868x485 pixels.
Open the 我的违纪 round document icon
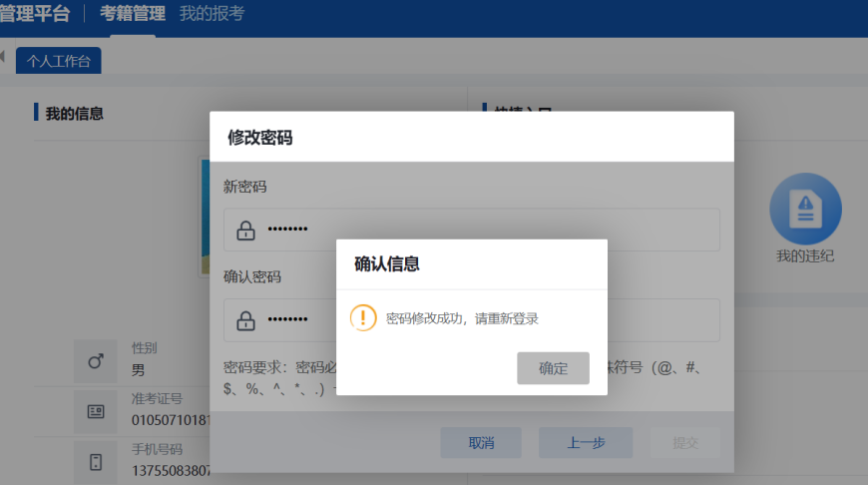pos(805,209)
